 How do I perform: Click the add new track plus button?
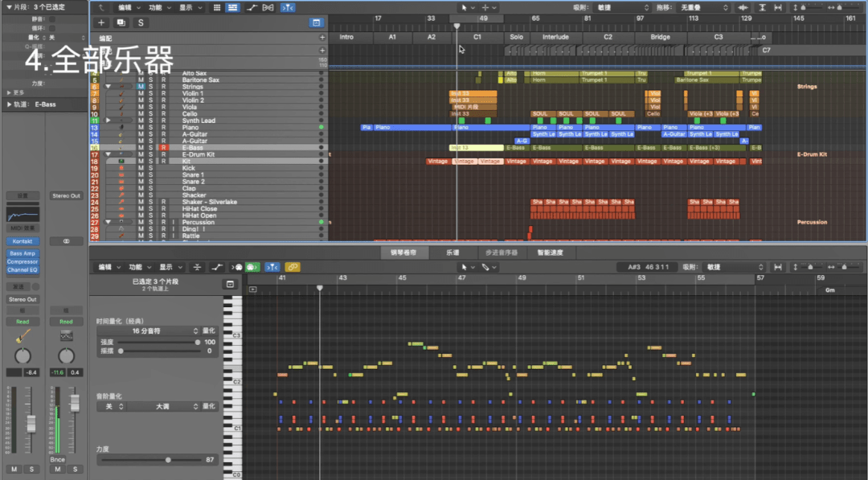[x=101, y=23]
